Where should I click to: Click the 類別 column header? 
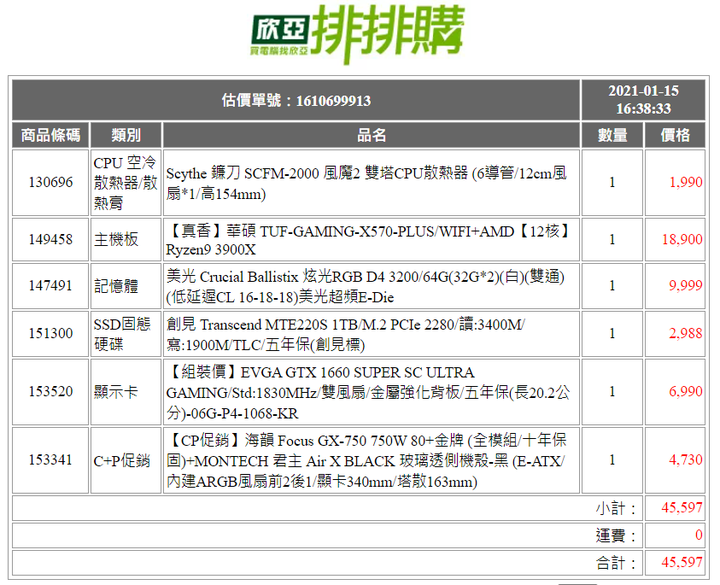[126, 135]
